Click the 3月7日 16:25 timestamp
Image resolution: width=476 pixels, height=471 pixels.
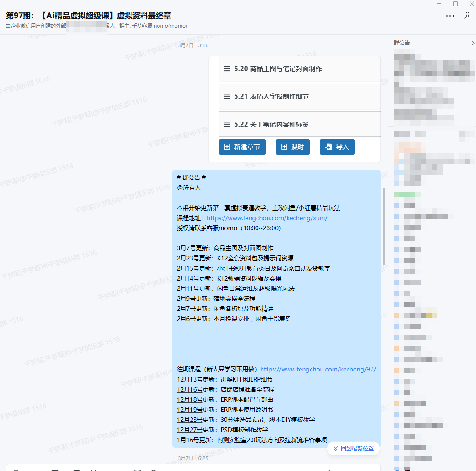193,458
